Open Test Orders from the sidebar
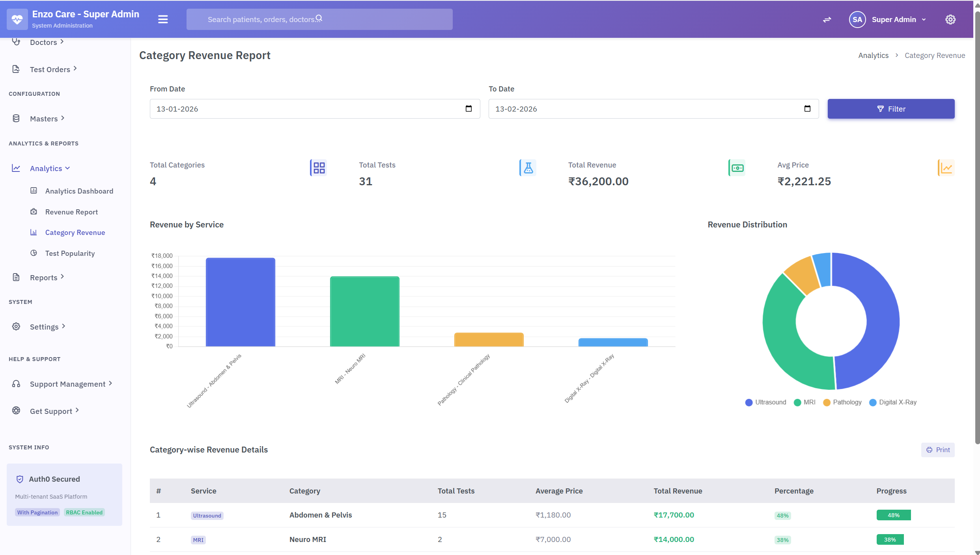The height and width of the screenshot is (555, 980). click(50, 69)
